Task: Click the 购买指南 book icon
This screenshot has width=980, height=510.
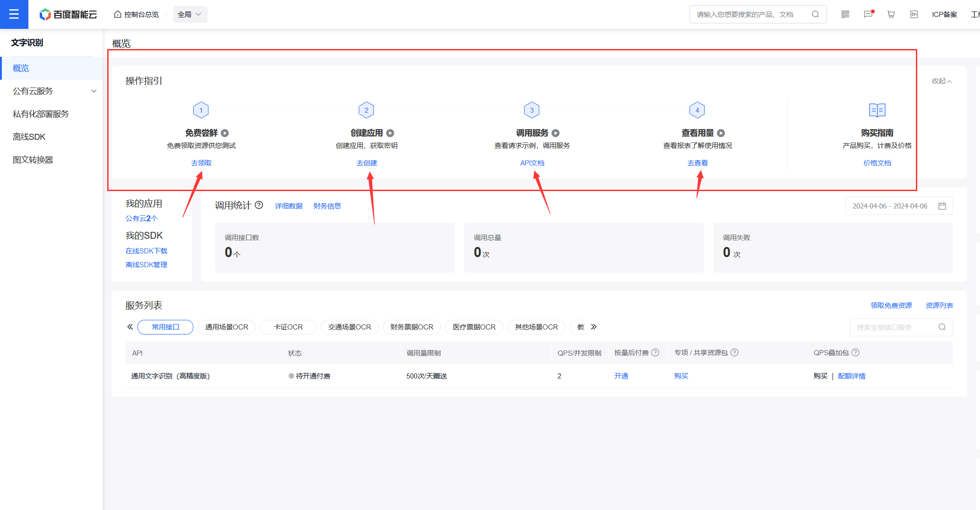Action: point(877,110)
